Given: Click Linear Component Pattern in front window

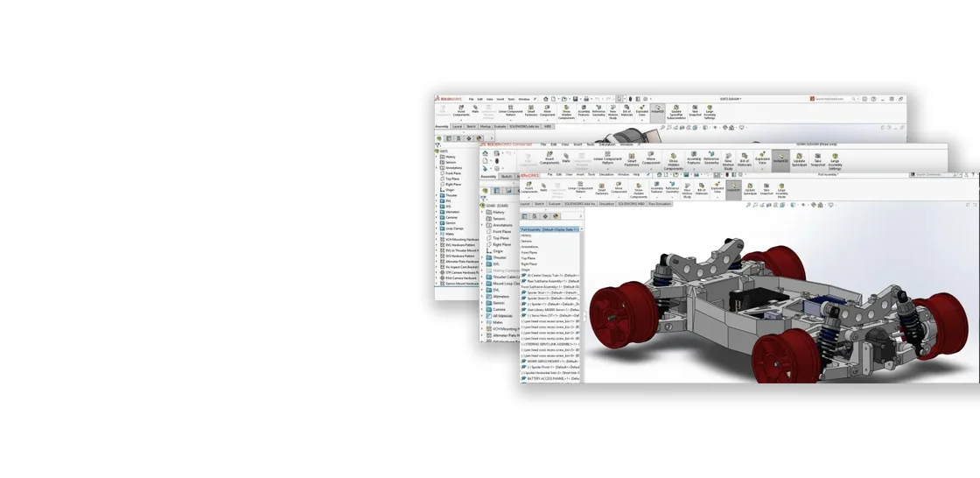Looking at the screenshot, I should click(580, 187).
